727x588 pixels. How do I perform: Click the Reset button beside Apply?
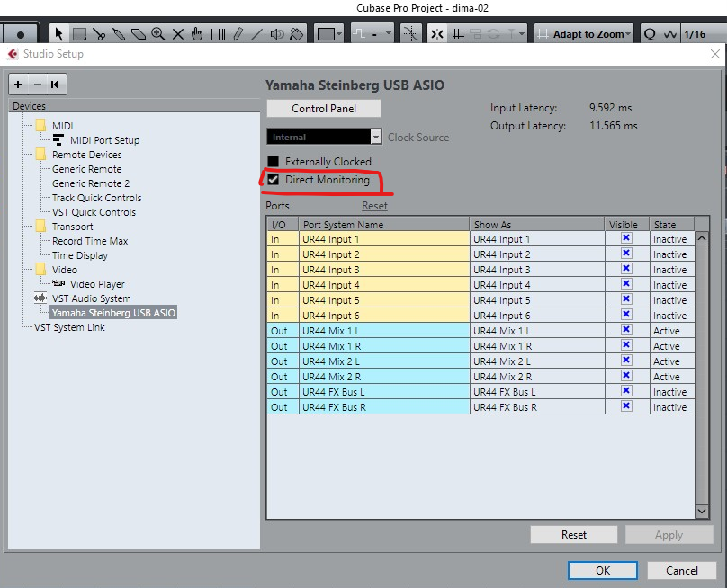573,535
